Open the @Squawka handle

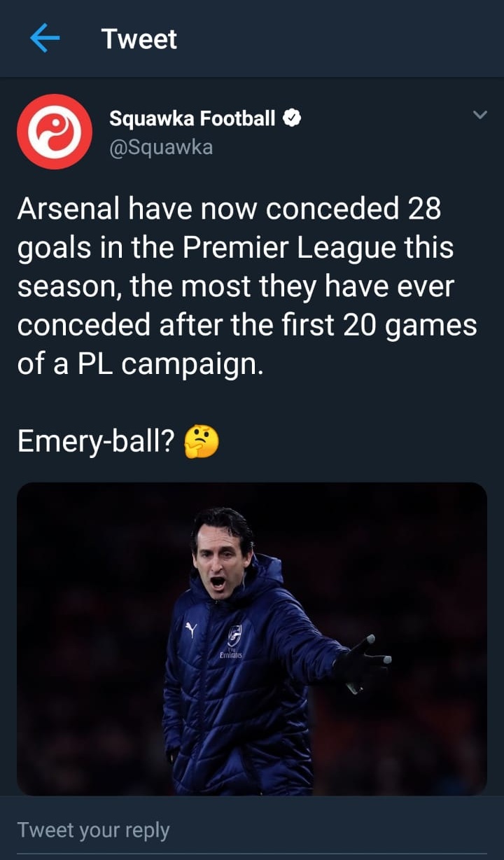(160, 147)
